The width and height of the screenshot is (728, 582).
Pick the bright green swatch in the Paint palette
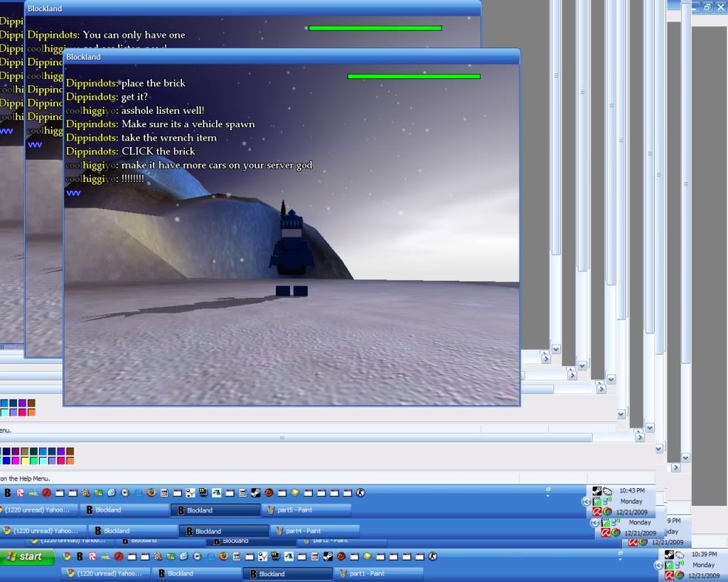click(34, 460)
